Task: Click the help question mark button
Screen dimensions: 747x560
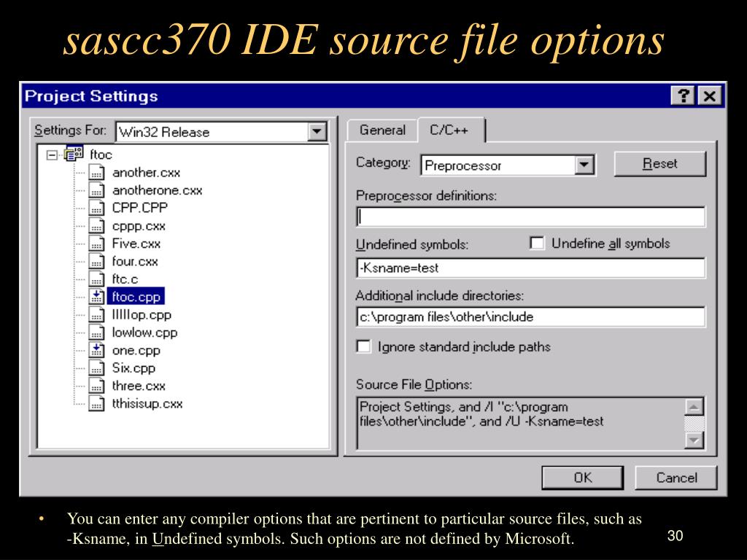Action: (x=683, y=96)
